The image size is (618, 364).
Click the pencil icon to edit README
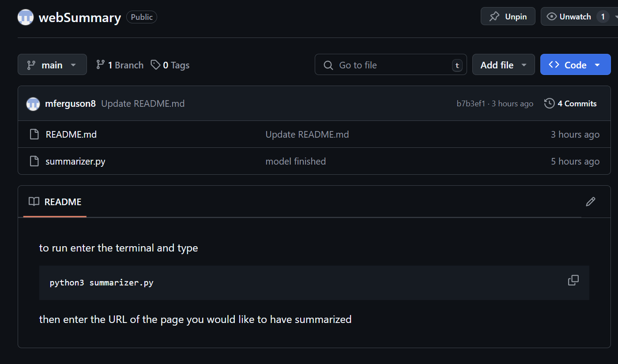tap(590, 202)
